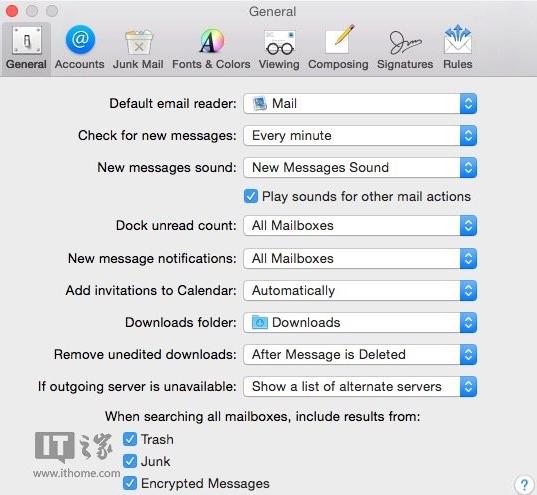Uncheck the Trash search checkbox
Viewport: 537px width, 495px height.
click(130, 439)
